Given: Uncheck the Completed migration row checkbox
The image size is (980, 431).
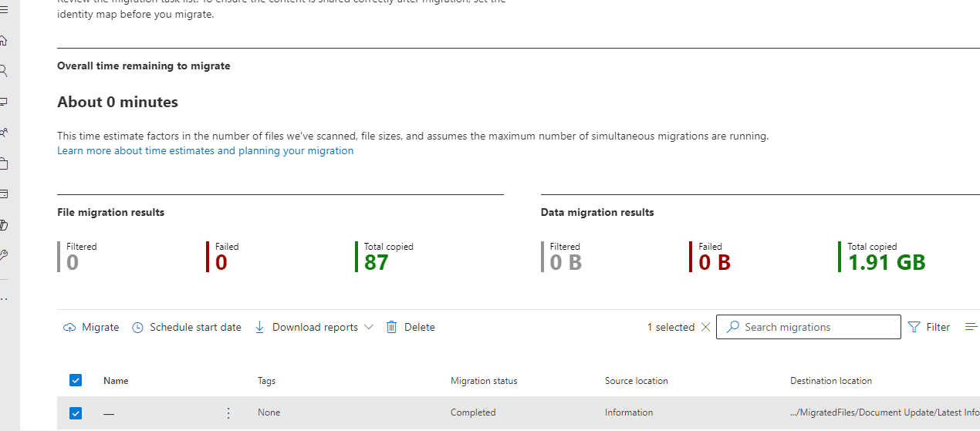Looking at the screenshot, I should (76, 412).
